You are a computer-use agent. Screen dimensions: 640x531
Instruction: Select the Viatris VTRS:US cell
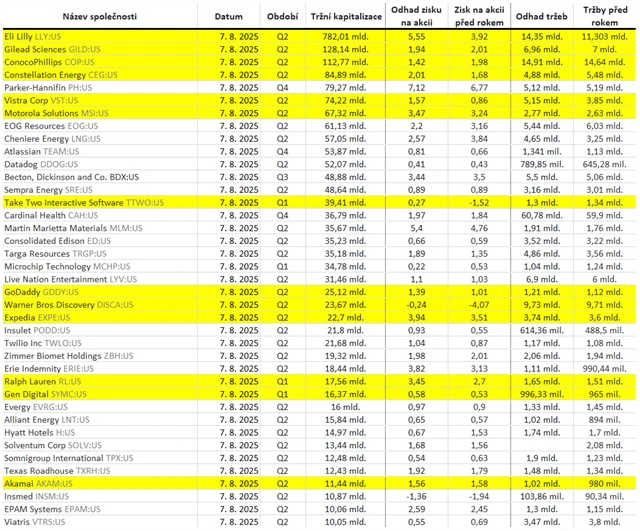pos(100,522)
